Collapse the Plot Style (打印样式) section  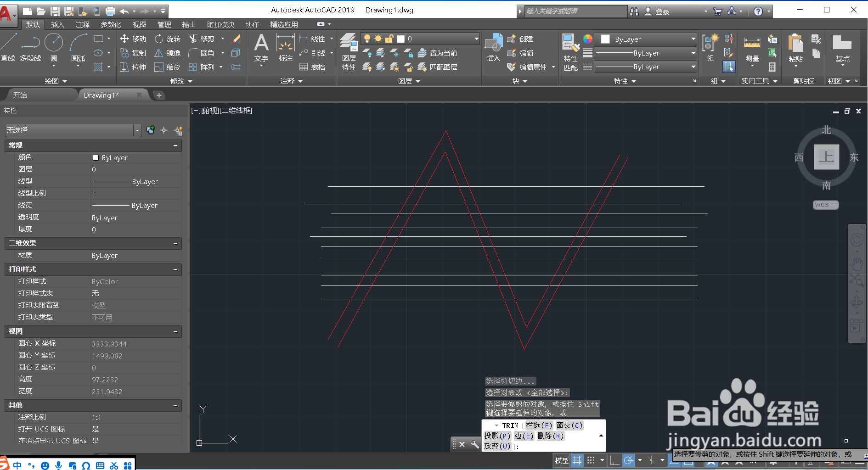tap(175, 269)
